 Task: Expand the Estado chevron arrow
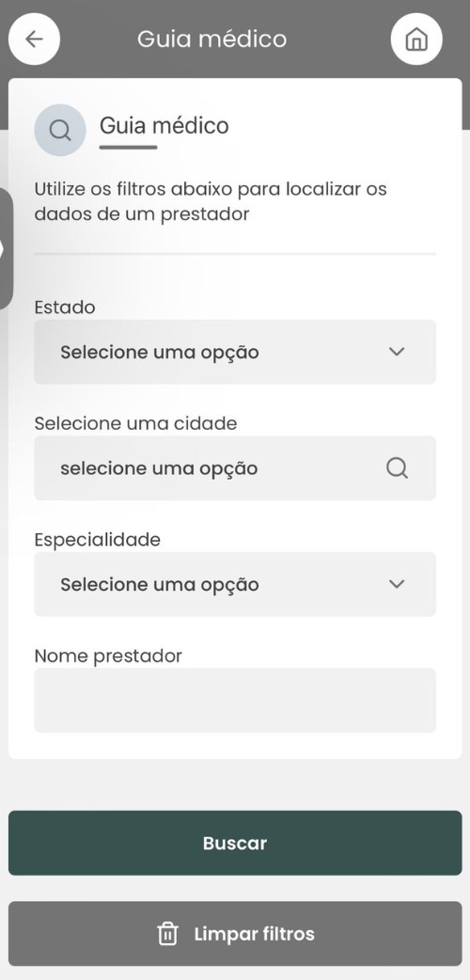click(x=397, y=351)
